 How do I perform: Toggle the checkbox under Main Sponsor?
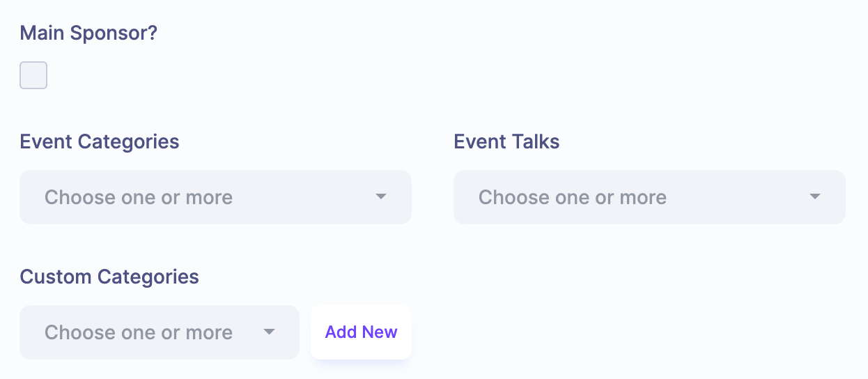click(x=33, y=75)
